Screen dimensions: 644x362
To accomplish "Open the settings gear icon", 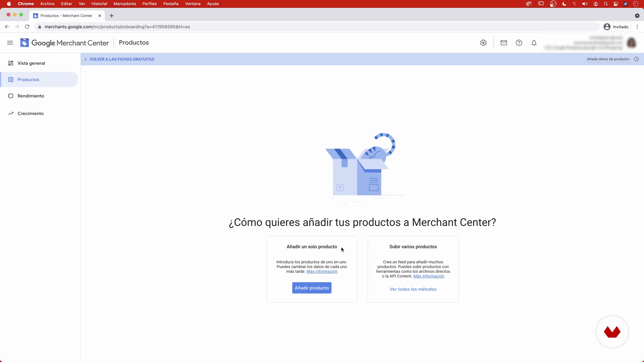I will [483, 43].
